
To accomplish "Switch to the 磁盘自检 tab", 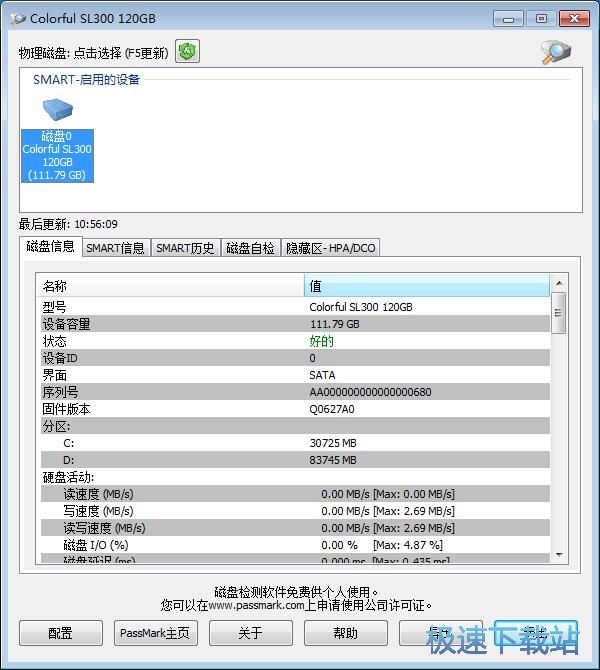I will (x=250, y=248).
